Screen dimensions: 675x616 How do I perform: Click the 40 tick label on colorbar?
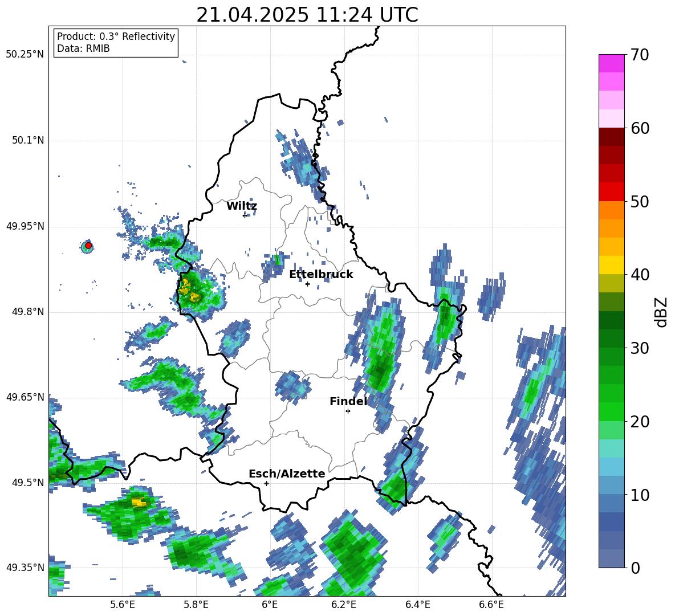point(639,275)
